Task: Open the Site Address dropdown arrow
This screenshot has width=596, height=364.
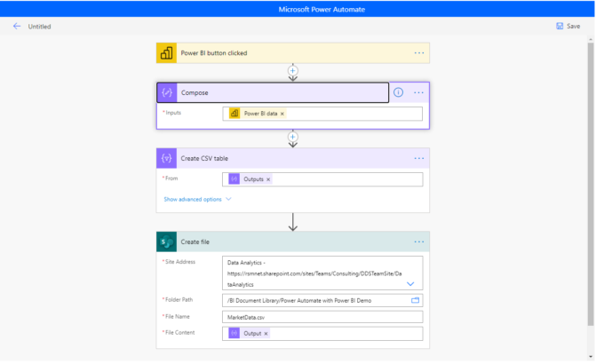Action: (x=410, y=284)
